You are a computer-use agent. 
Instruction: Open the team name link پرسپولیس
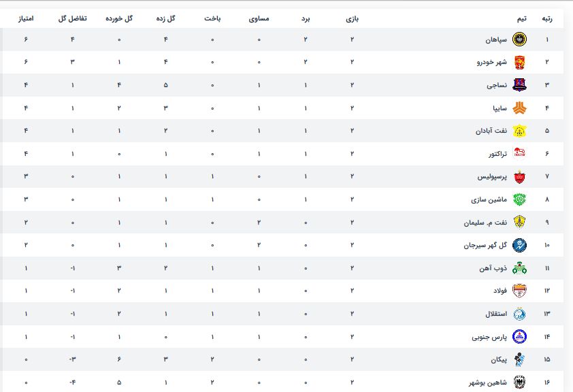[x=492, y=176]
